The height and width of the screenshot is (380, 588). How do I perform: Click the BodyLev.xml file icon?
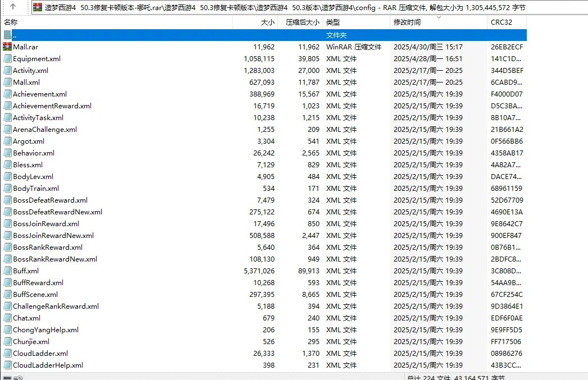click(x=7, y=176)
